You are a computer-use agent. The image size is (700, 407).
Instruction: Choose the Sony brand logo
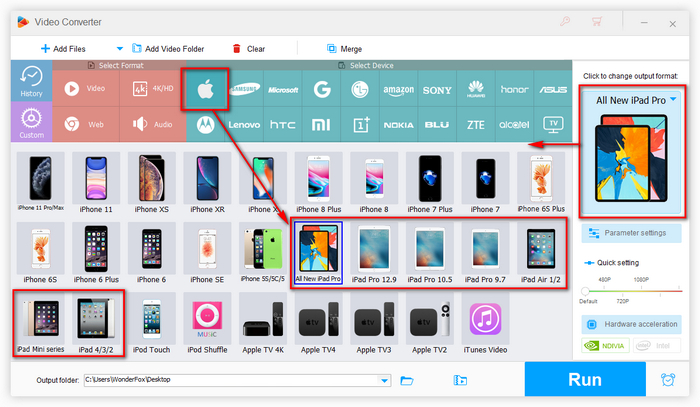click(x=437, y=89)
